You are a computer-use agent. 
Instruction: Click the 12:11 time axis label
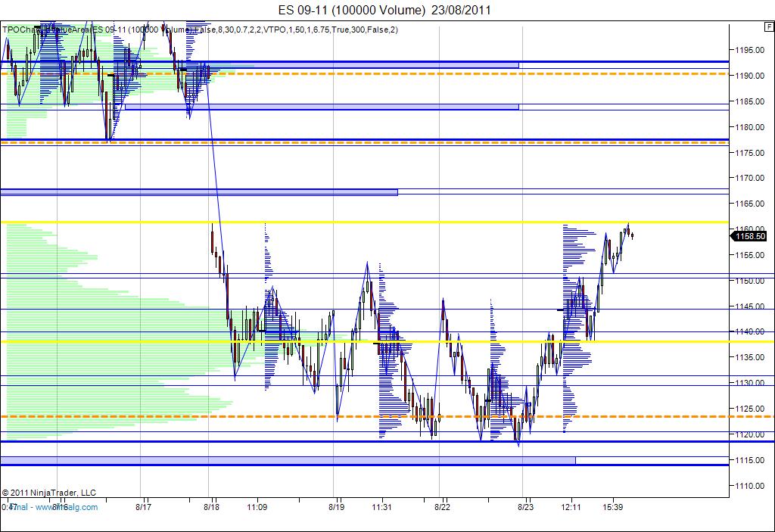click(571, 507)
